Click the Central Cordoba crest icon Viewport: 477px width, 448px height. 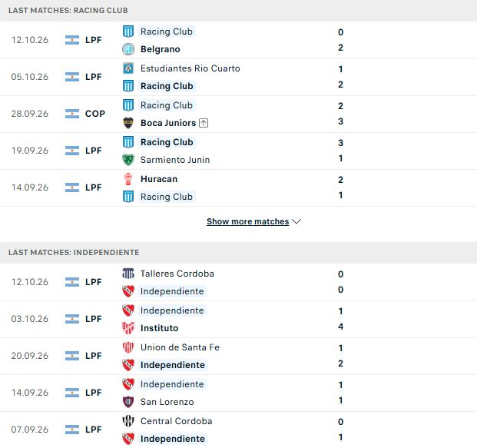128,421
